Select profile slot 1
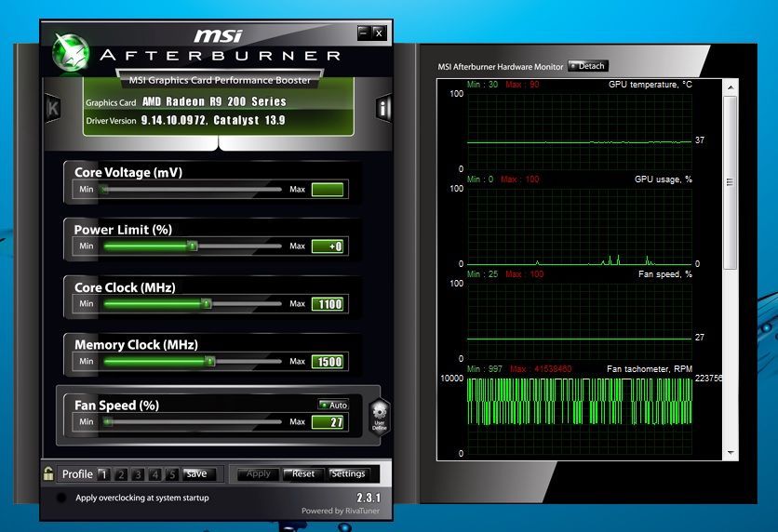 [103, 474]
